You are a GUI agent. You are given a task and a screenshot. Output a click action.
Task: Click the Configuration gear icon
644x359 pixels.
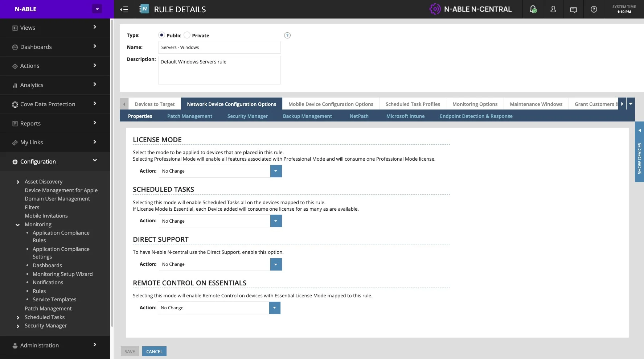point(15,162)
